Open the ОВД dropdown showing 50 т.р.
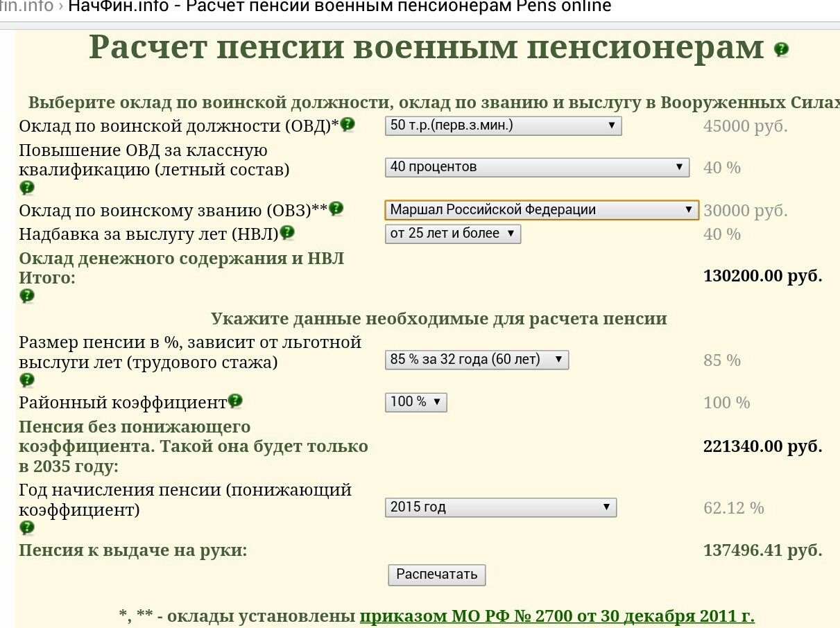Viewport: 840px width, 628px height. (x=503, y=125)
